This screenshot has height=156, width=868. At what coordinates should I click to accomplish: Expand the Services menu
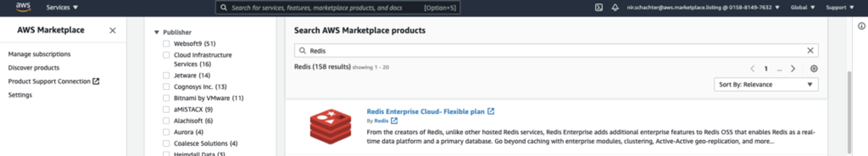[62, 7]
